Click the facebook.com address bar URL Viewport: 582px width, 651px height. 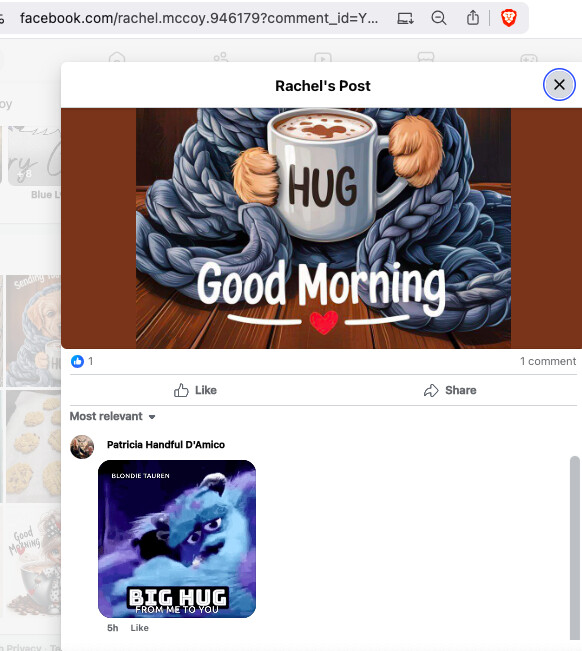(199, 18)
